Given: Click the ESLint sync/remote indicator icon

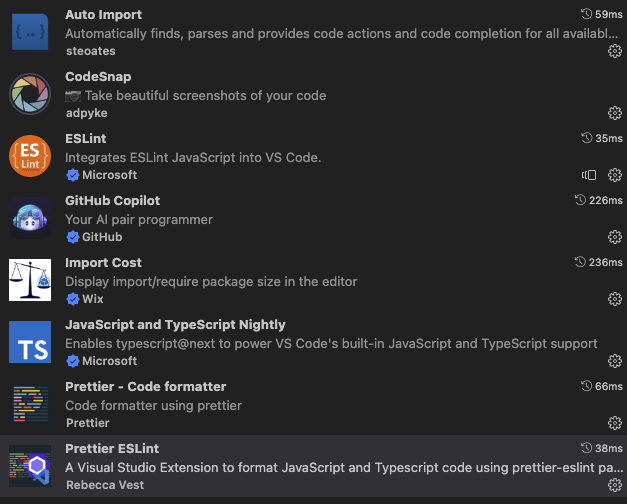Looking at the screenshot, I should click(x=589, y=175).
